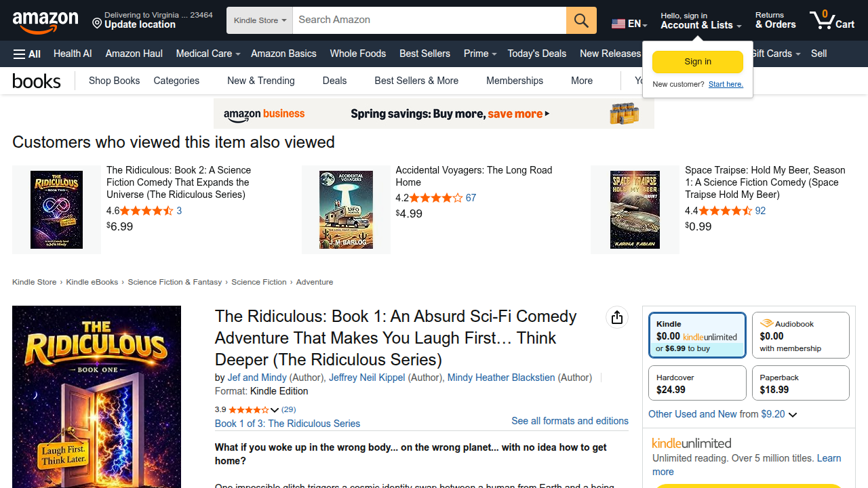Click the Amazon logo

pos(45,22)
